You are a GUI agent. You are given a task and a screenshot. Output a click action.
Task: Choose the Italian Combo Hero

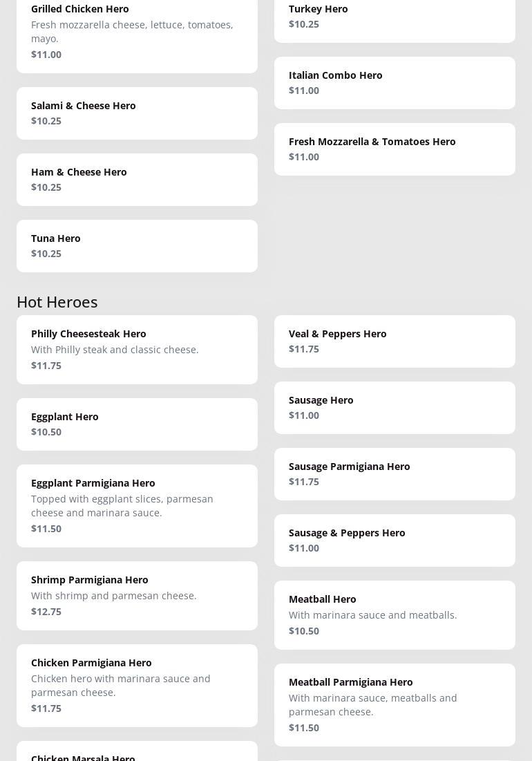[395, 83]
